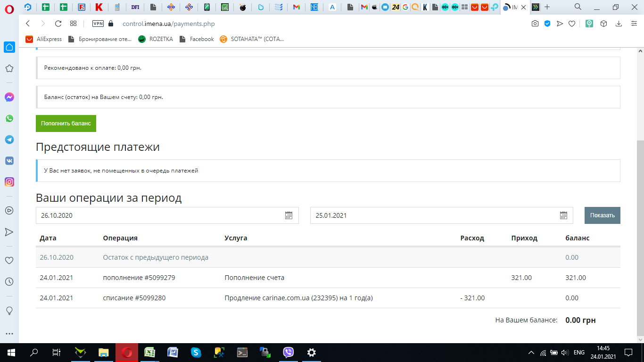Toggle the ad blocker shield icon
644x362 pixels.
tap(547, 24)
